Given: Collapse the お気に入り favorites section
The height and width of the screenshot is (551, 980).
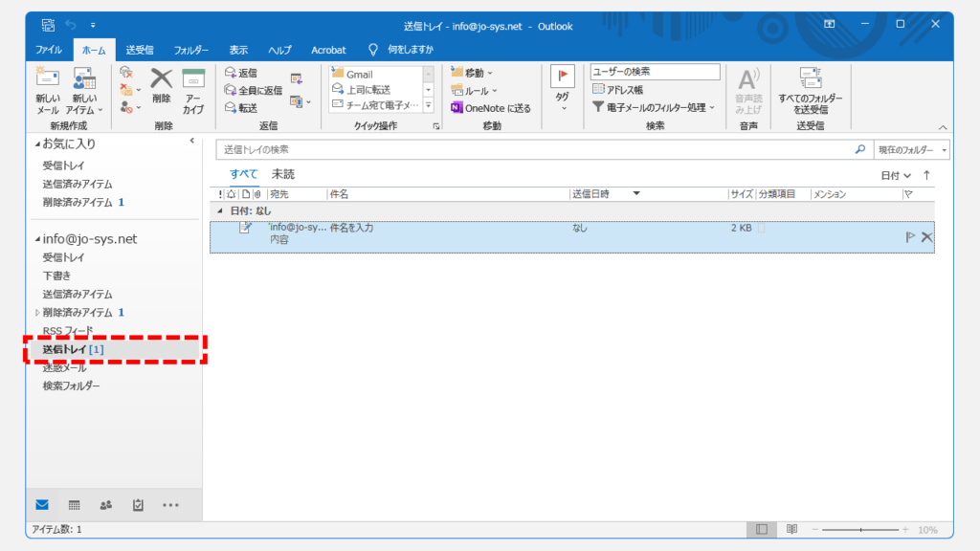Looking at the screenshot, I should [x=37, y=143].
